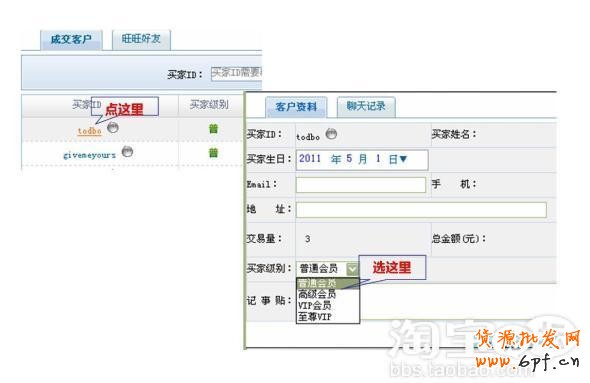Open the 买家级别 dropdown arrow
Image resolution: width=590 pixels, height=383 pixels.
click(352, 269)
